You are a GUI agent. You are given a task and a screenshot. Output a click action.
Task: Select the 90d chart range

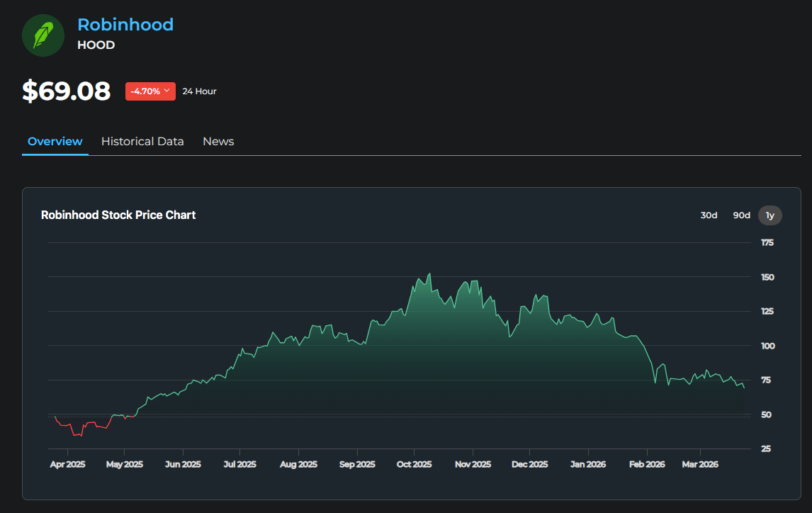click(x=741, y=215)
